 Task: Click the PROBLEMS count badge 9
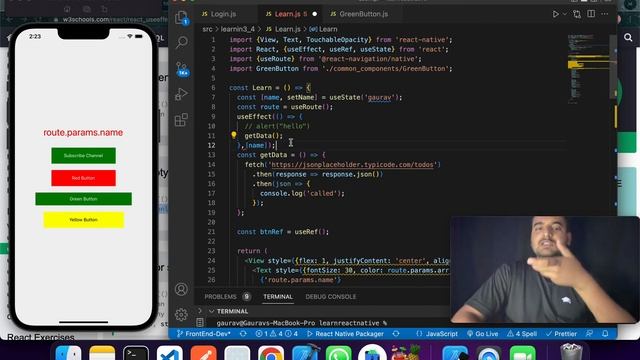point(246,297)
